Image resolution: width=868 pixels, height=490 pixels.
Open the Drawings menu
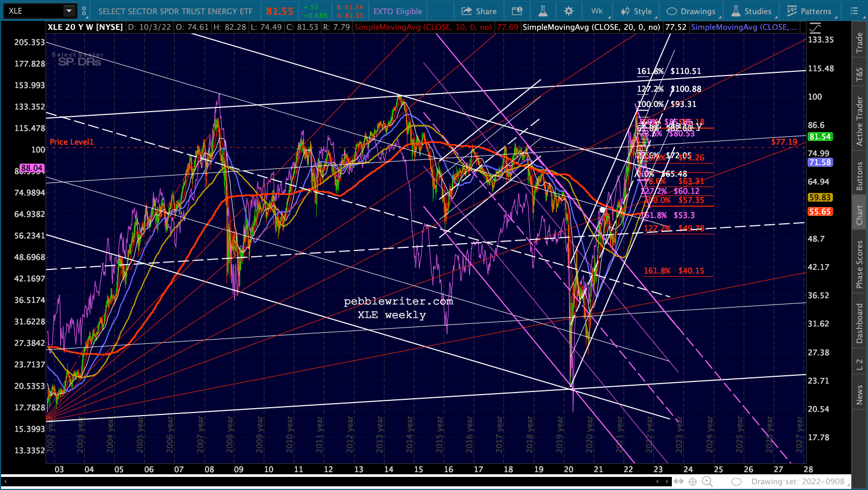[691, 11]
